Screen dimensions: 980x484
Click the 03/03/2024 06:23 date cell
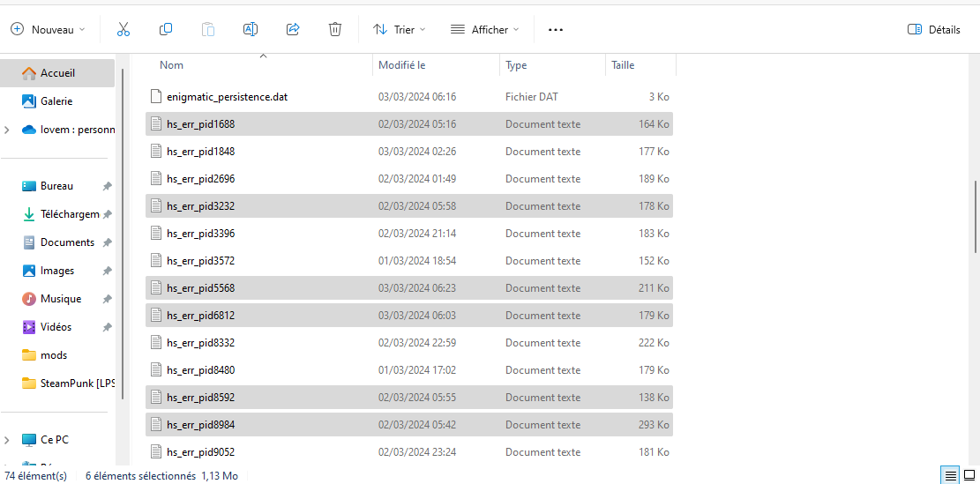(x=417, y=288)
